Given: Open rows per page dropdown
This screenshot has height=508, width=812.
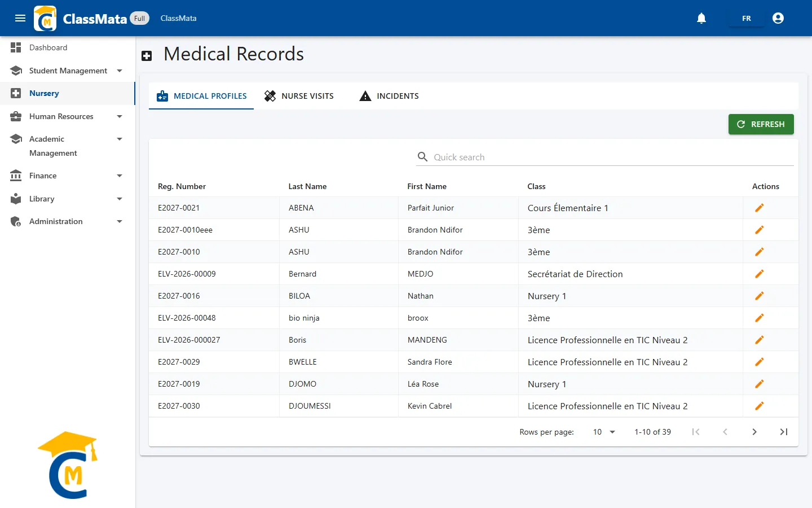Looking at the screenshot, I should pyautogui.click(x=604, y=432).
